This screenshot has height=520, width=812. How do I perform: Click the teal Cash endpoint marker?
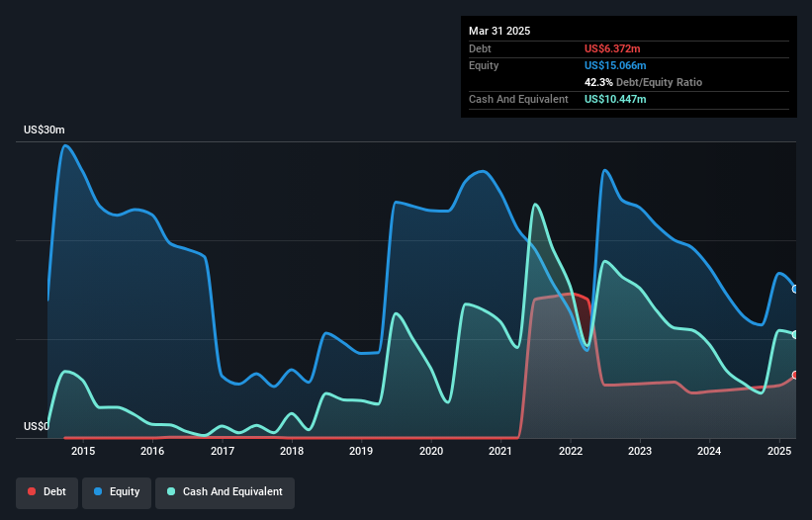coord(795,335)
